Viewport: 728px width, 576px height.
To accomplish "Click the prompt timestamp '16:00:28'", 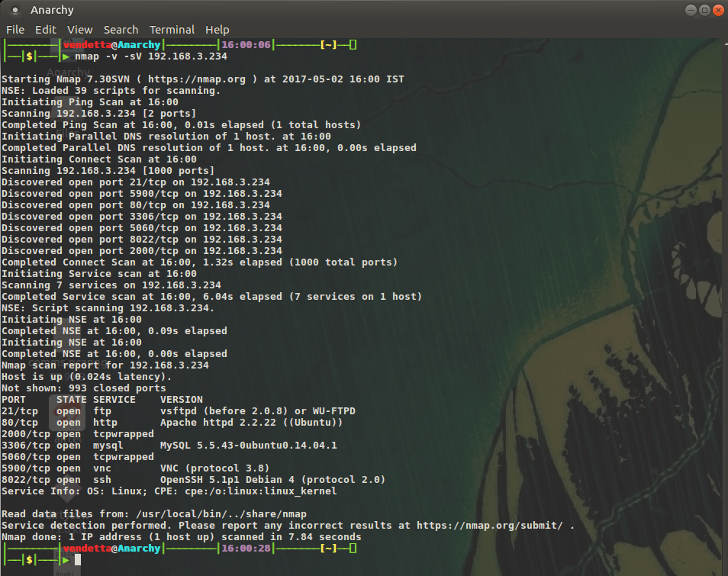I will click(x=246, y=548).
